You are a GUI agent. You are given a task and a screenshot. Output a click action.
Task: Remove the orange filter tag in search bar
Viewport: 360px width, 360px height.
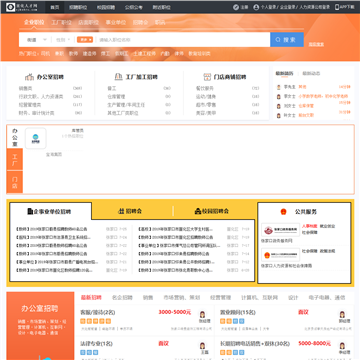(90, 40)
